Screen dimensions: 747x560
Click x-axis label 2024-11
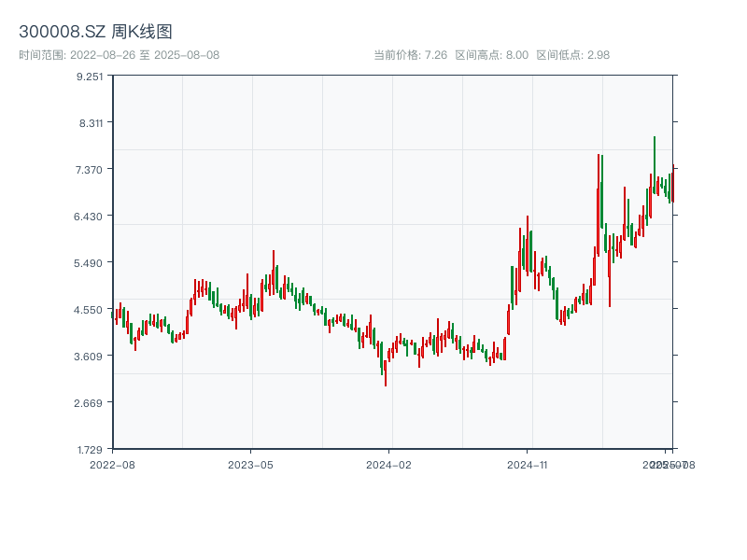point(527,465)
